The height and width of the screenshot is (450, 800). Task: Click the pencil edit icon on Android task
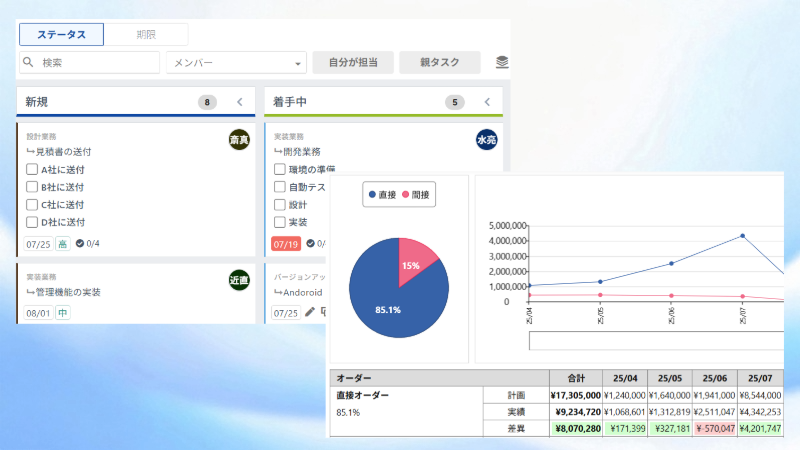[x=310, y=312]
